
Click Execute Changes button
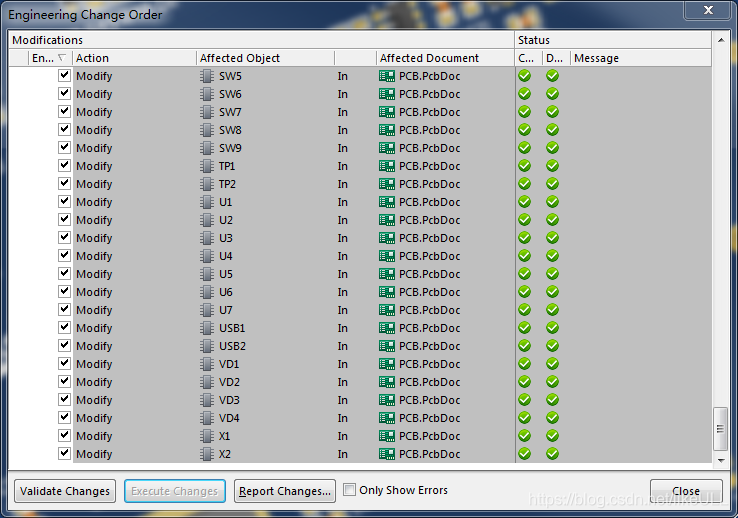click(175, 491)
